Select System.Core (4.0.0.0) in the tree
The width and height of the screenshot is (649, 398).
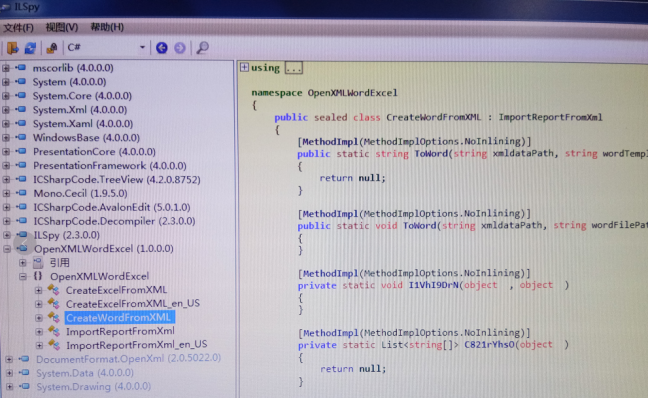tap(82, 96)
